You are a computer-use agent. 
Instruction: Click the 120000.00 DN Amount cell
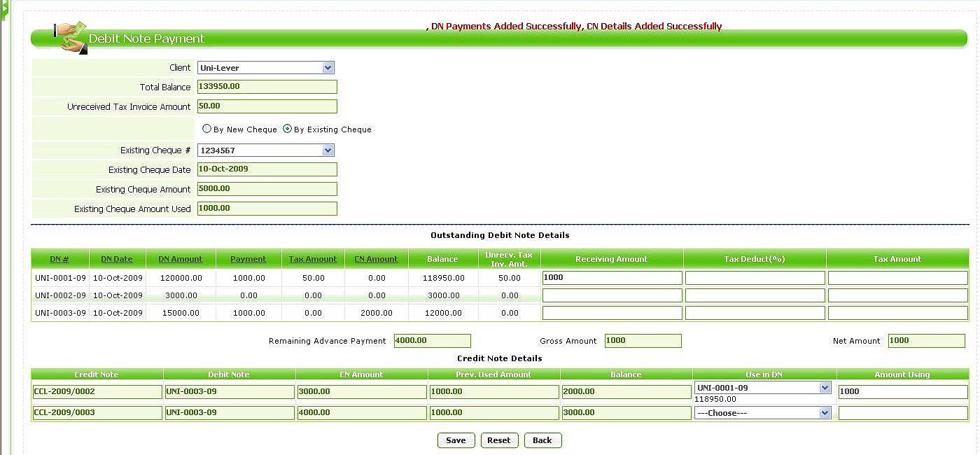tap(181, 278)
